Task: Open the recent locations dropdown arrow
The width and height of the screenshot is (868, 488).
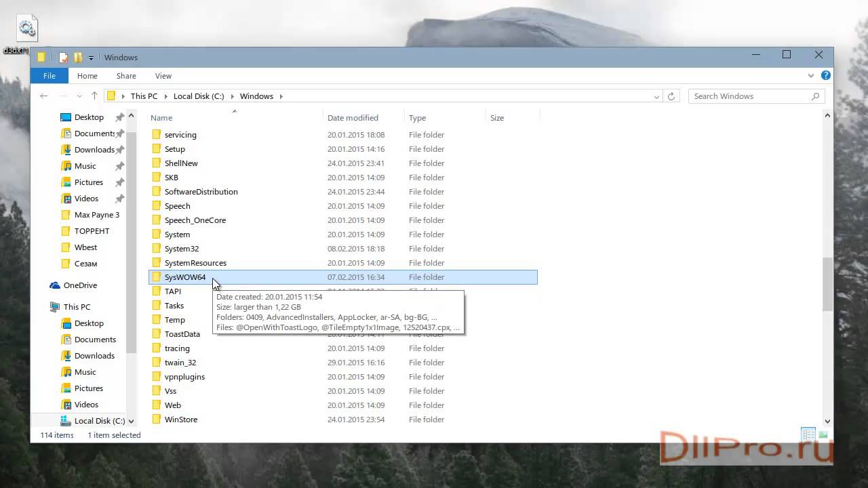Action: click(79, 96)
